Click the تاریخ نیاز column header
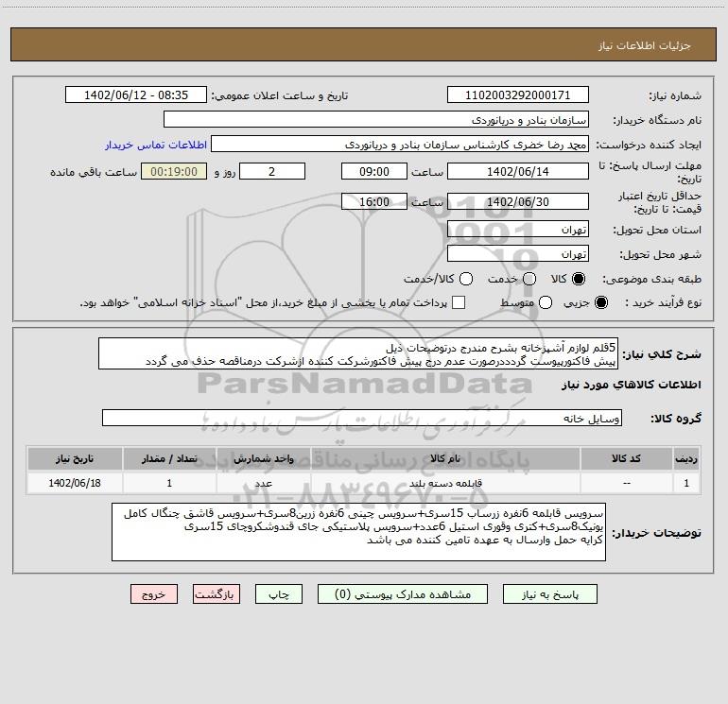This screenshot has height=704, width=728. (x=75, y=459)
